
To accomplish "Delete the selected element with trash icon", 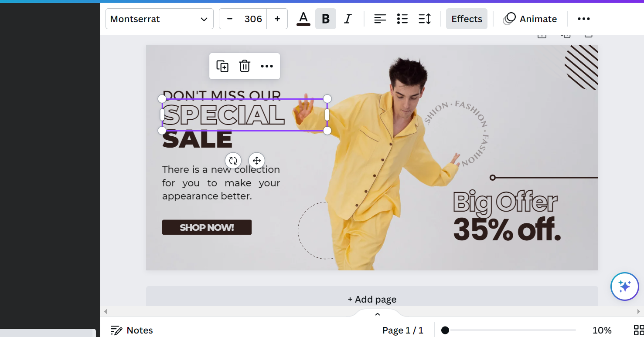I will click(245, 66).
